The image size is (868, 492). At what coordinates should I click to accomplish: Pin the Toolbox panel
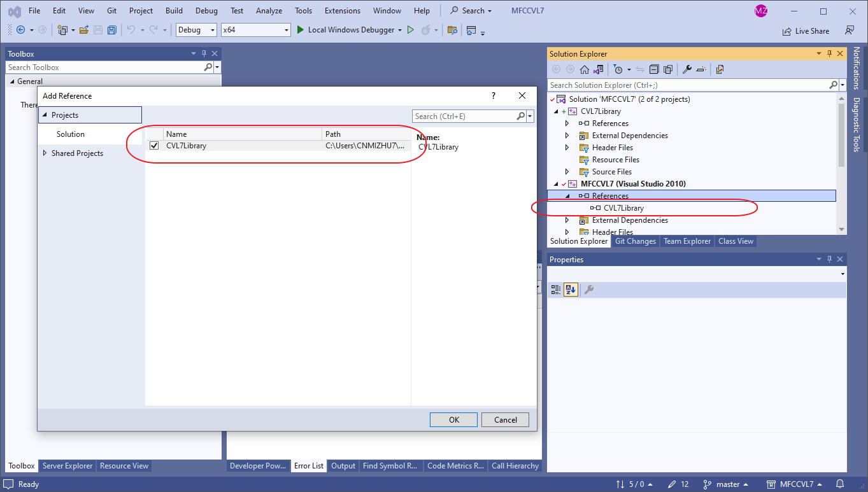204,54
